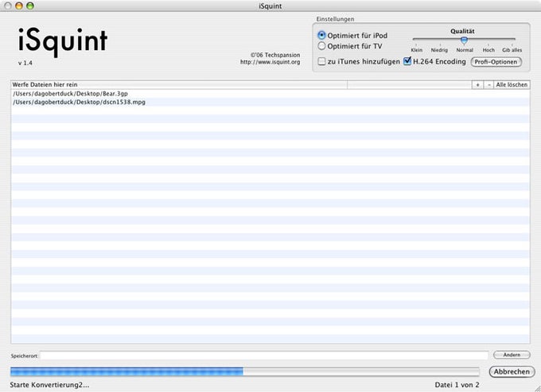
Task: Click the Niedrig quality label
Action: point(439,50)
